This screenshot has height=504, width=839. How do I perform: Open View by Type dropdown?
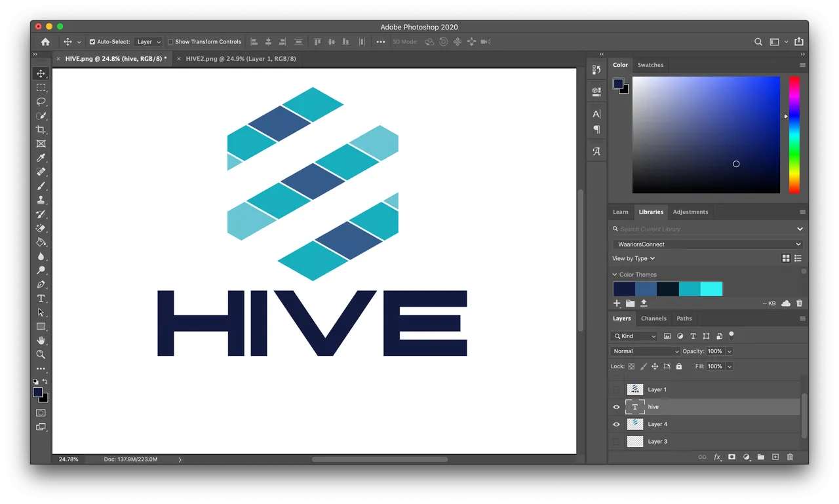pos(634,258)
